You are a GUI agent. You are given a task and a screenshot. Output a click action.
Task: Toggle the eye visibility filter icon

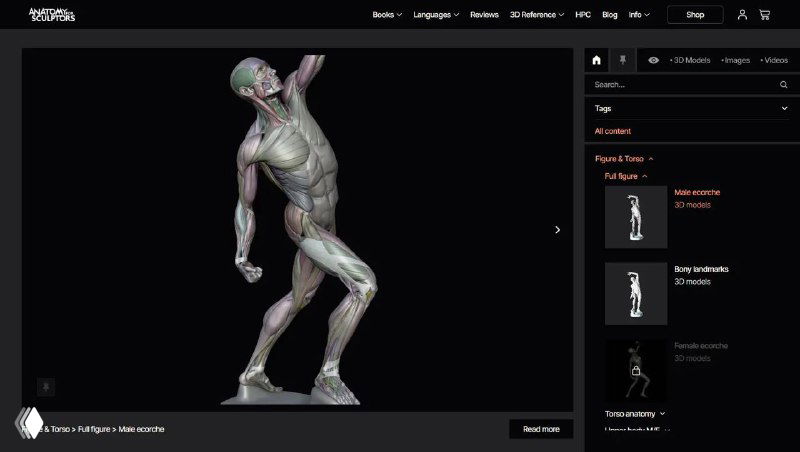click(653, 60)
